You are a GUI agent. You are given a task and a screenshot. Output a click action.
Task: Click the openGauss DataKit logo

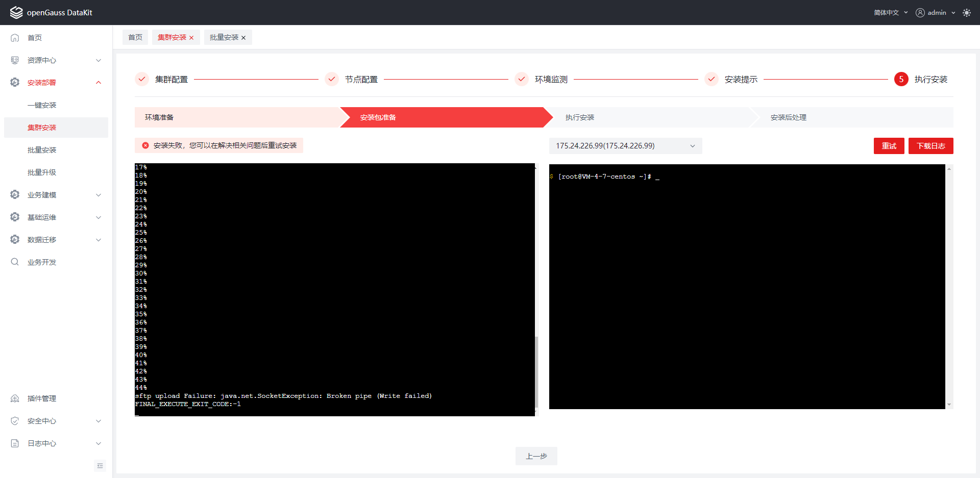(51, 12)
